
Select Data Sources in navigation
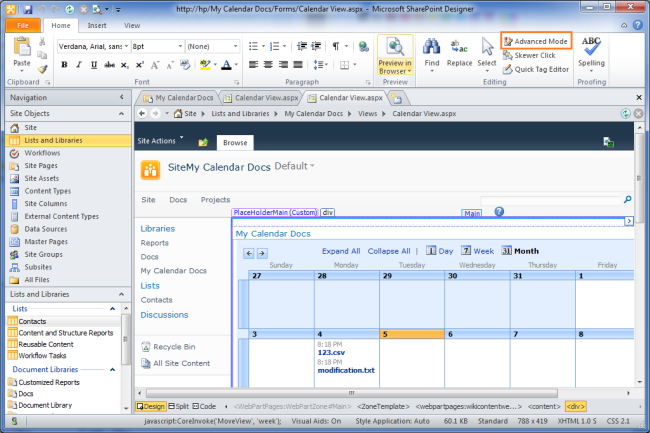coord(46,229)
